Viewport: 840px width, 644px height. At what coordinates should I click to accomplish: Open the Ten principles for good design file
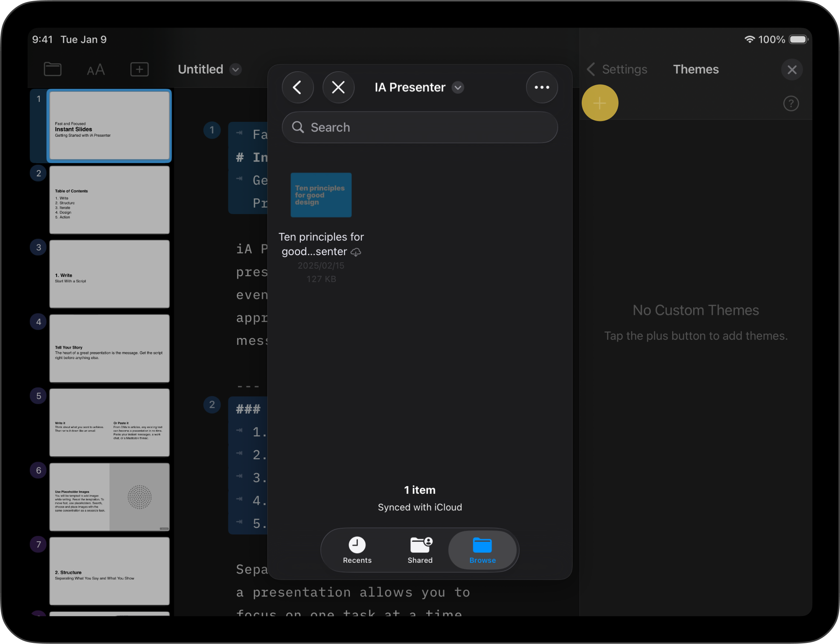[x=321, y=195]
